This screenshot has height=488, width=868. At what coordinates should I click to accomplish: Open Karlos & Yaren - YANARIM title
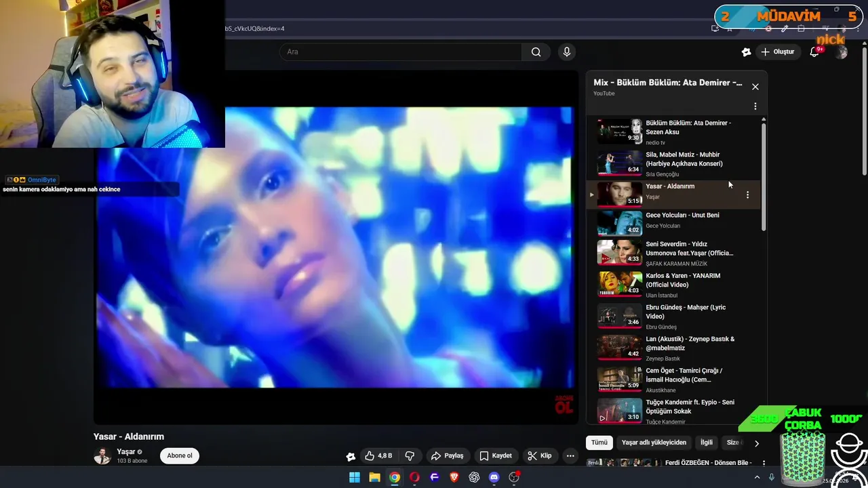click(683, 281)
